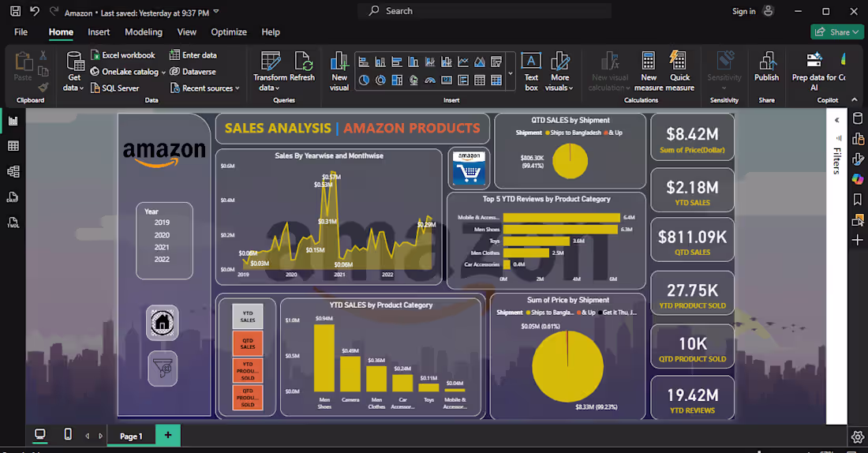Insert a card visual

tap(447, 80)
